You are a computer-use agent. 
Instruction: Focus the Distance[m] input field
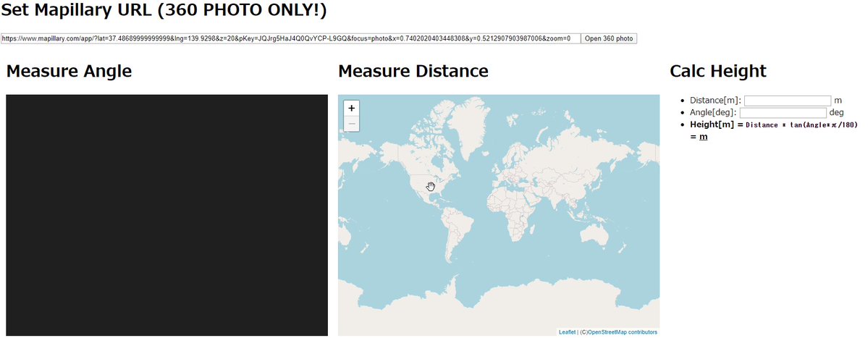point(788,101)
